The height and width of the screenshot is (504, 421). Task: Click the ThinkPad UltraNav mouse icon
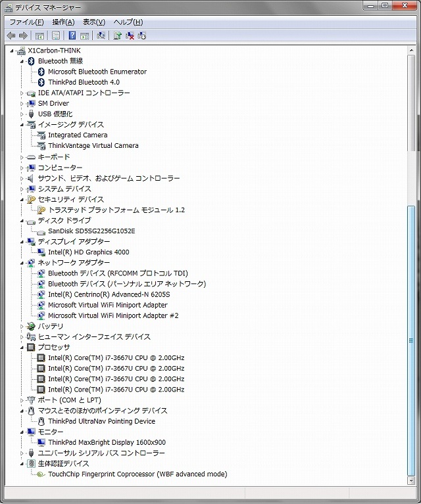tap(41, 421)
